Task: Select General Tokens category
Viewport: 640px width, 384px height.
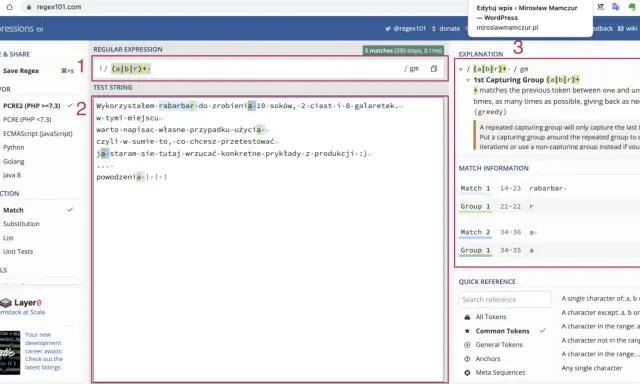Action: pyautogui.click(x=499, y=345)
